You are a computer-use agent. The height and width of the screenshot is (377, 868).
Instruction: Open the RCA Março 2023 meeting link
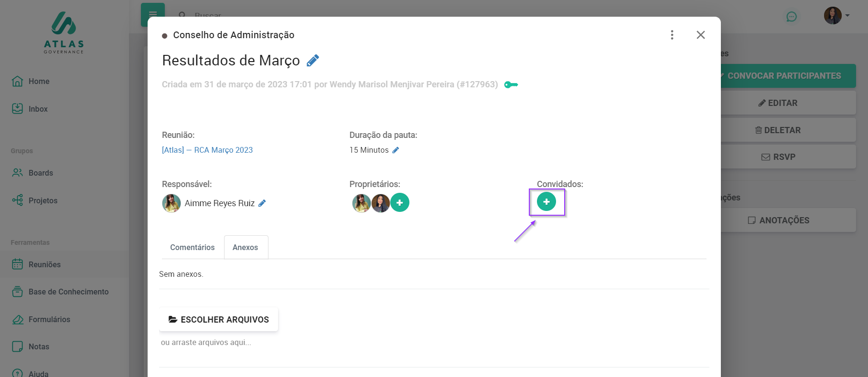coord(207,150)
